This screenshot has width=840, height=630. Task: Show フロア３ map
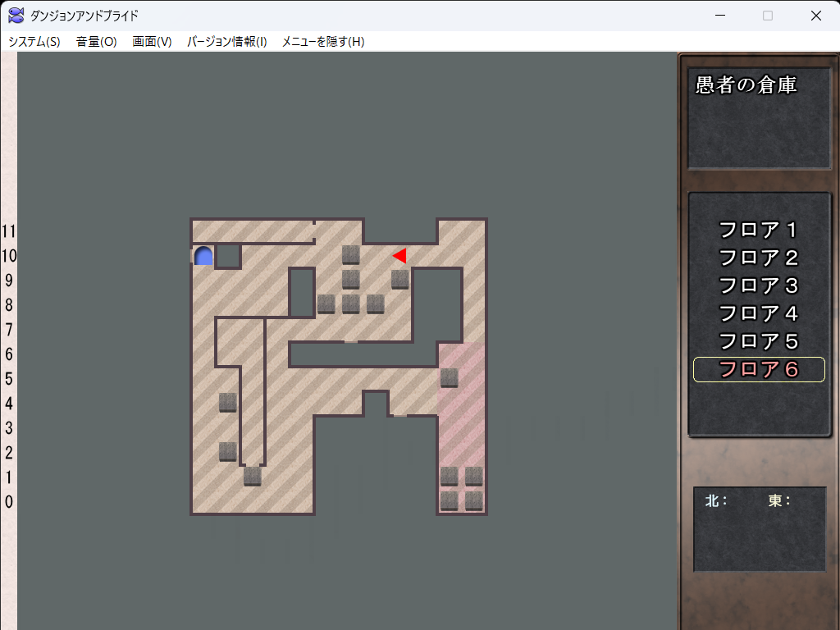(x=759, y=285)
